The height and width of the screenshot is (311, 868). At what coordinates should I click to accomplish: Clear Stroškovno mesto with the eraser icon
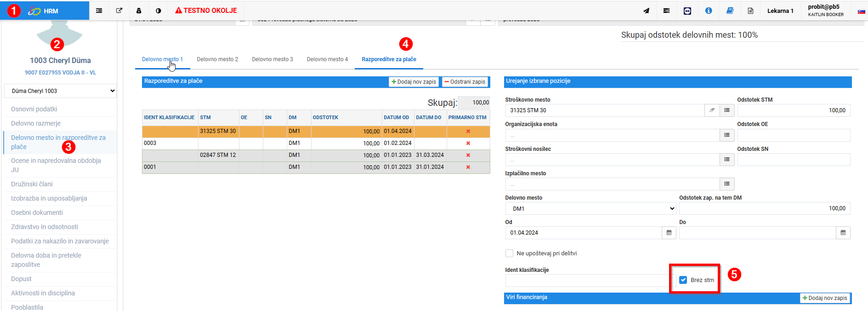[x=712, y=110]
